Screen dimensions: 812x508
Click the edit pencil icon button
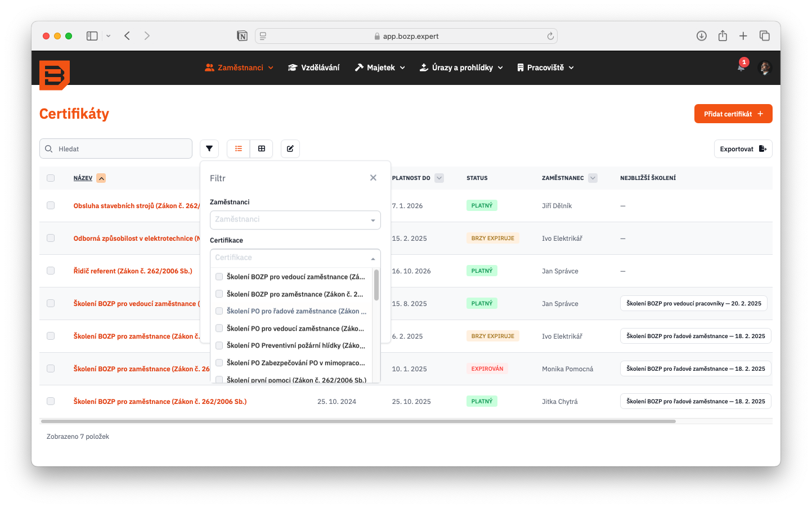[290, 149]
